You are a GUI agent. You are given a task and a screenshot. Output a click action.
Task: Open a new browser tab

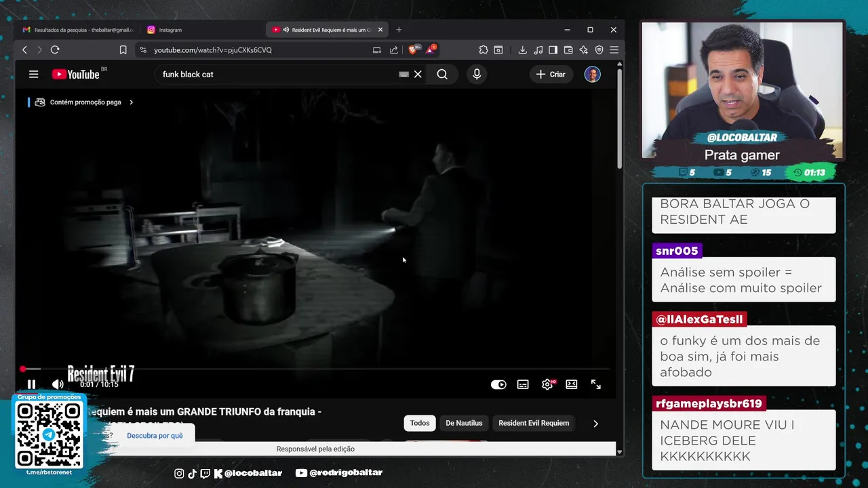tap(399, 30)
